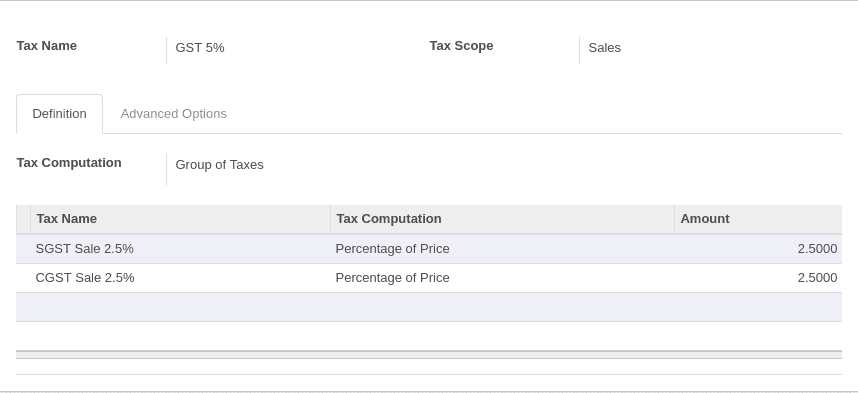
Task: Click the Tax Name field label at top
Action: click(47, 46)
